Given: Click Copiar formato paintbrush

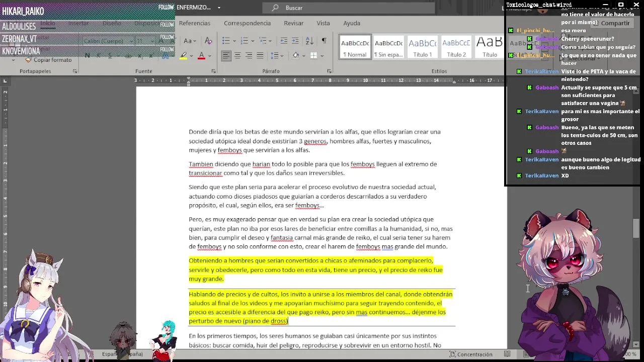Looking at the screenshot, I should 48,60.
